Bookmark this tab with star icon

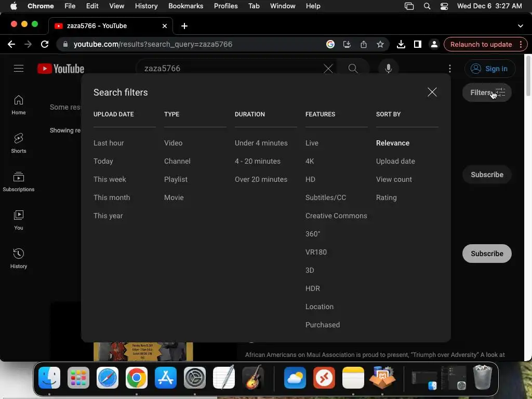(380, 45)
